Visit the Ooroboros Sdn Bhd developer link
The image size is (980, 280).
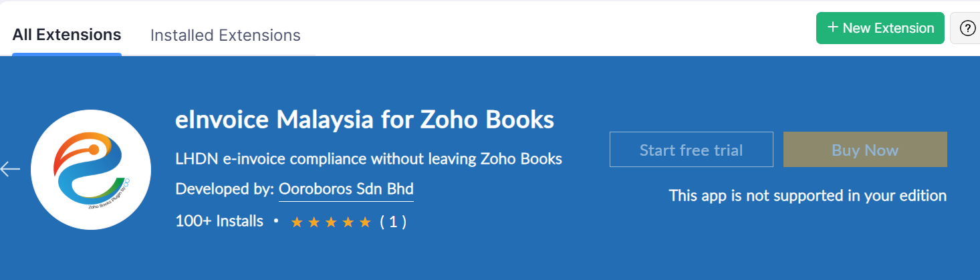[x=346, y=188]
